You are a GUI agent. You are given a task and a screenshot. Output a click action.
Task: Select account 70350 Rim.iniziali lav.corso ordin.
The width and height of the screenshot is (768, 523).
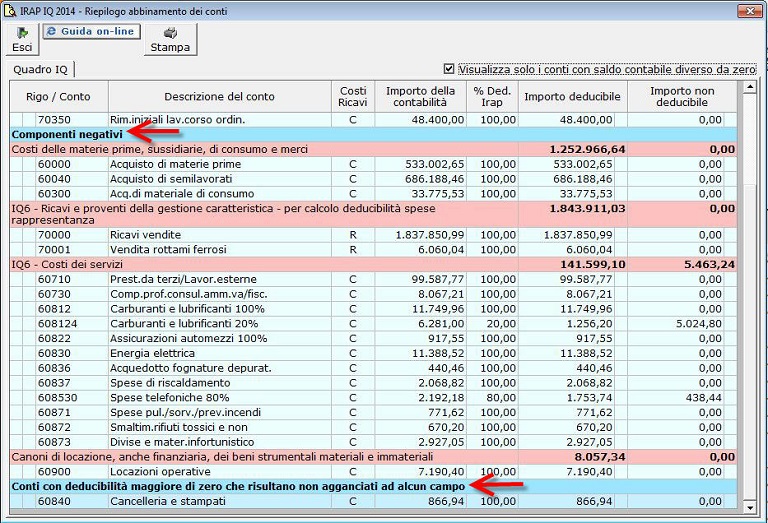[373, 119]
